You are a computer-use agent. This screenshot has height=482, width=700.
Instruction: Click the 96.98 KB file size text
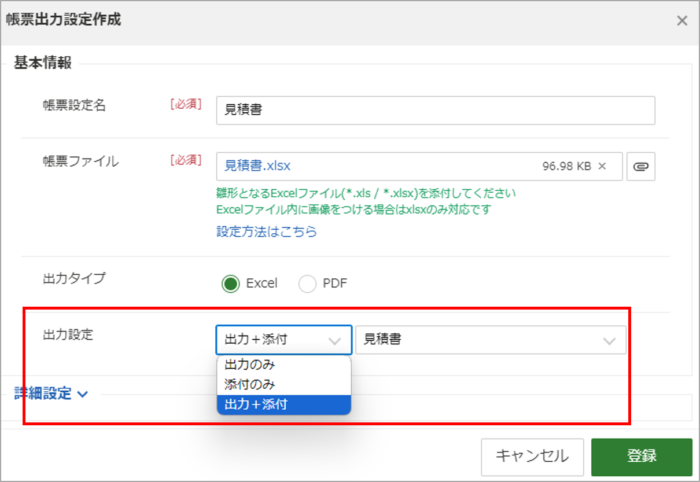click(x=567, y=166)
